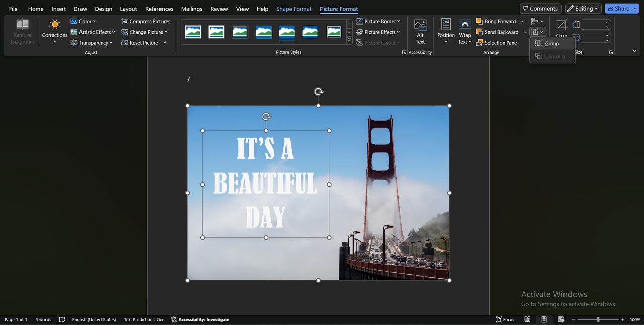
Task: Open the Wrap Text menu
Action: click(x=465, y=31)
